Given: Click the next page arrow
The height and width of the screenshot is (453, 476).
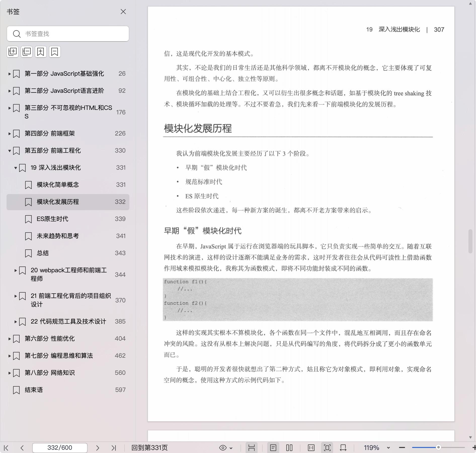Looking at the screenshot, I should (x=98, y=448).
